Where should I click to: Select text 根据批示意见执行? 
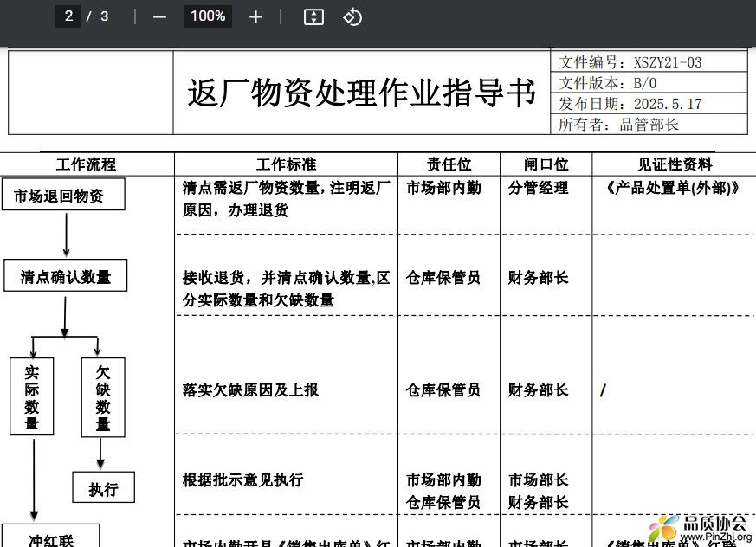(x=243, y=480)
